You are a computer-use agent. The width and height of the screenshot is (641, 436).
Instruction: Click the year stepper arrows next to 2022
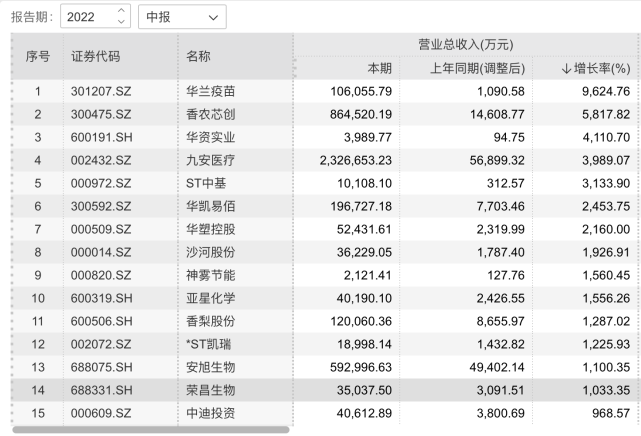(x=121, y=16)
